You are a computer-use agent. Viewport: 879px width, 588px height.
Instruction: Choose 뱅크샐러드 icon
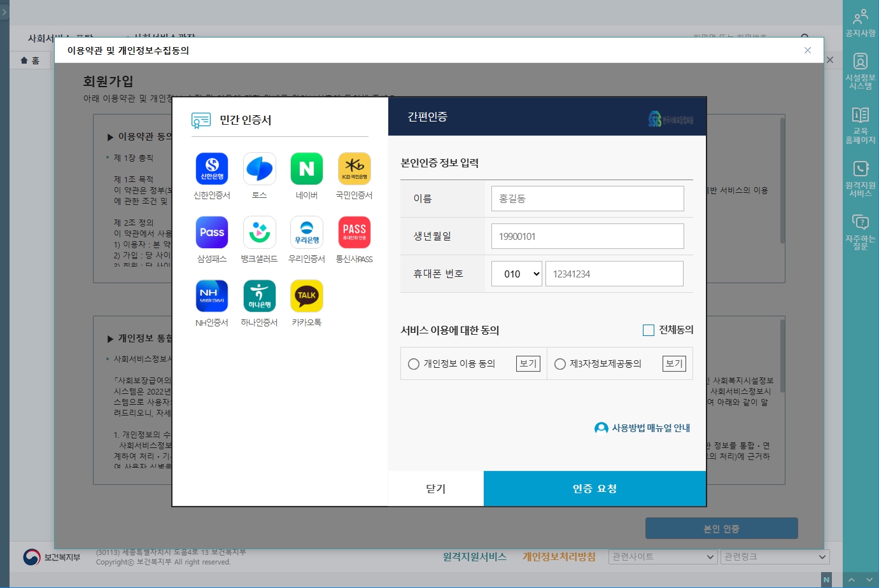pos(259,232)
